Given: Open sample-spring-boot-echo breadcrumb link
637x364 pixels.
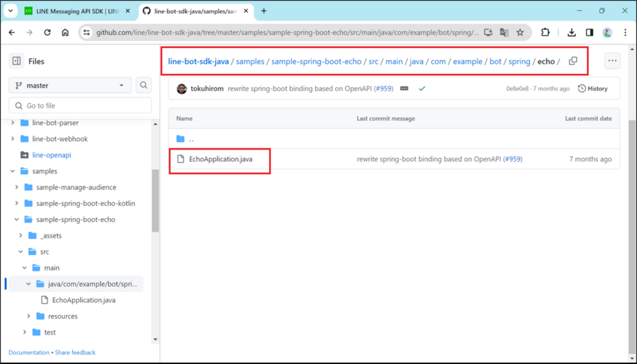Looking at the screenshot, I should pos(316,62).
